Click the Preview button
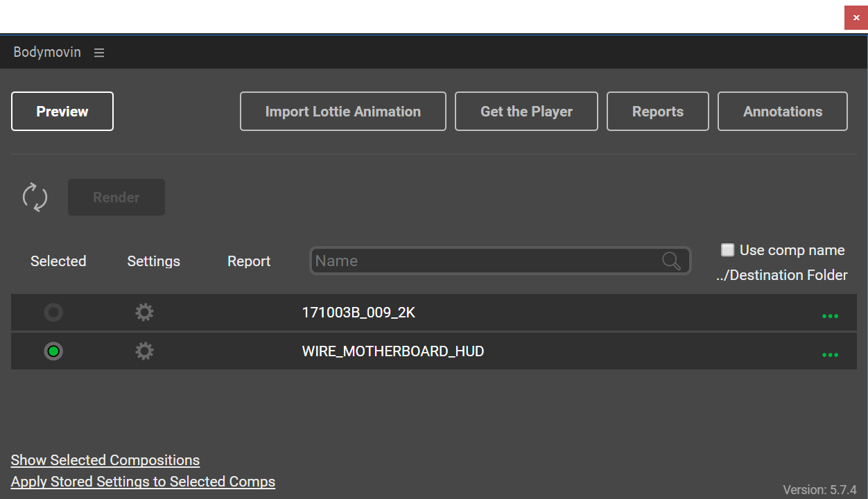 pyautogui.click(x=62, y=112)
